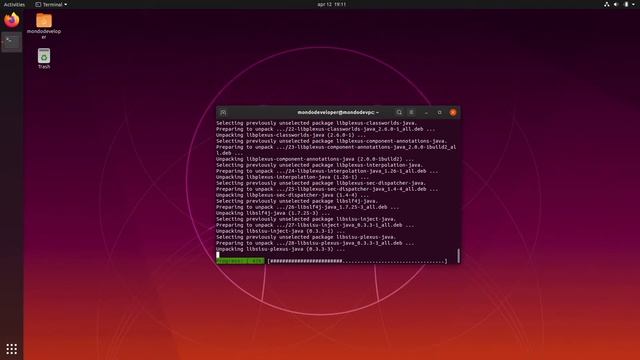640x360 pixels.
Task: Open the terminal search tool
Action: tap(399, 112)
